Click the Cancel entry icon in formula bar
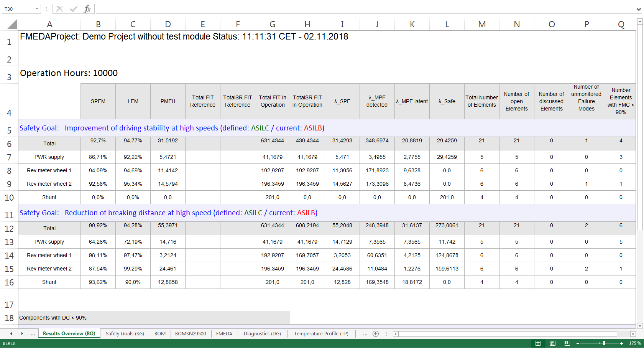The width and height of the screenshot is (644, 348). (59, 8)
